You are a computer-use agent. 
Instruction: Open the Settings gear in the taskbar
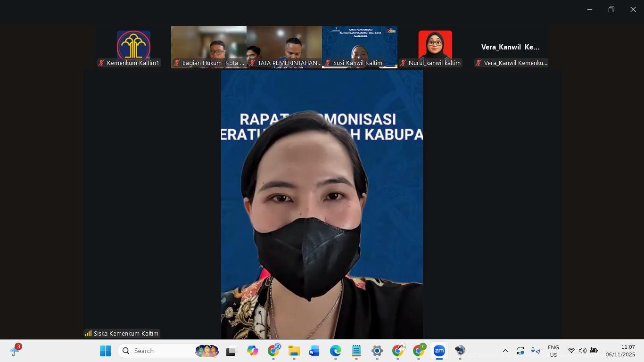click(377, 351)
